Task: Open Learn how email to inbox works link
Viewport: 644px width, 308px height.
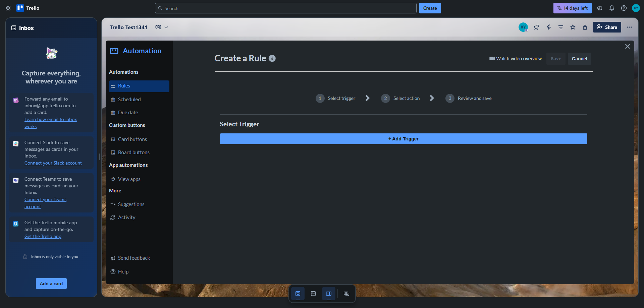Action: [x=51, y=123]
